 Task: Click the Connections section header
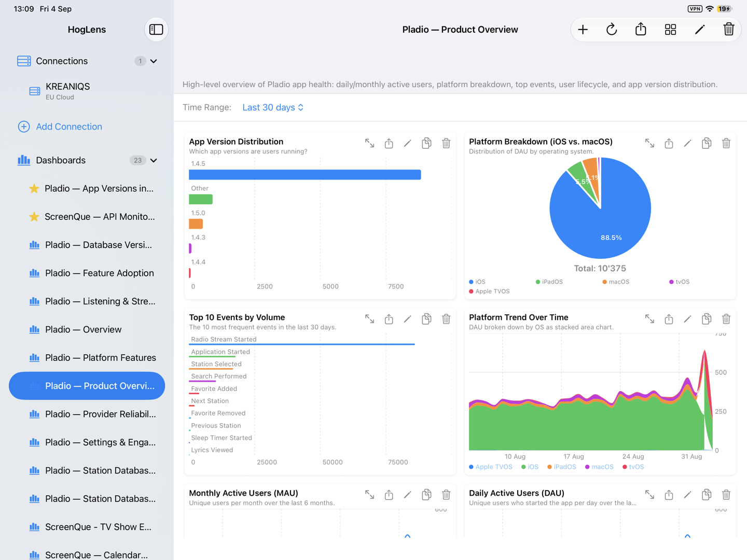coord(87,61)
